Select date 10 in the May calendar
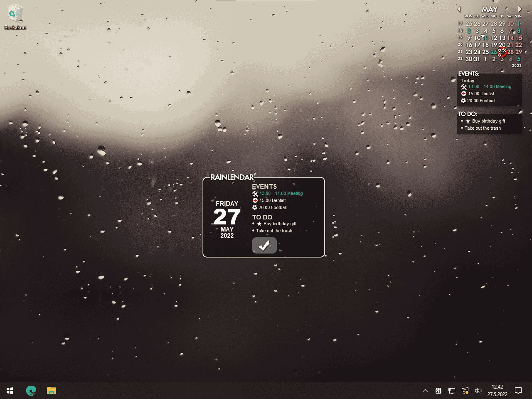This screenshot has width=532, height=399. pos(477,38)
